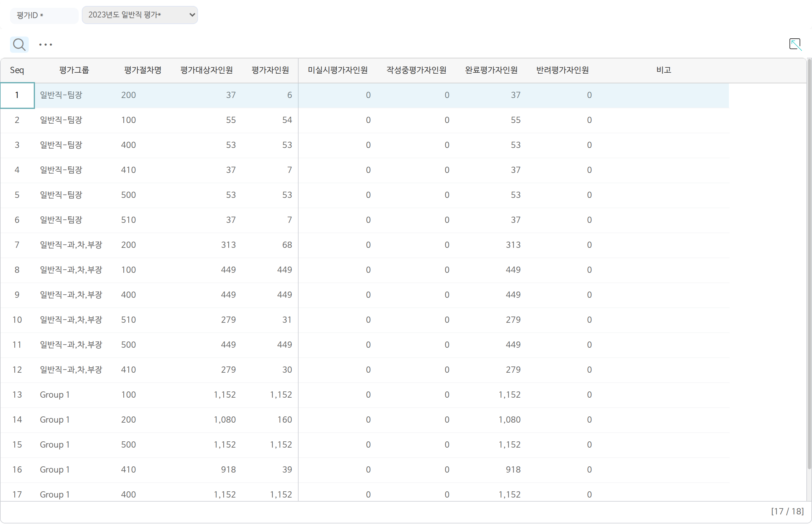Click the 완료평가자인원 column header
Image resolution: width=812 pixels, height=530 pixels.
point(491,70)
